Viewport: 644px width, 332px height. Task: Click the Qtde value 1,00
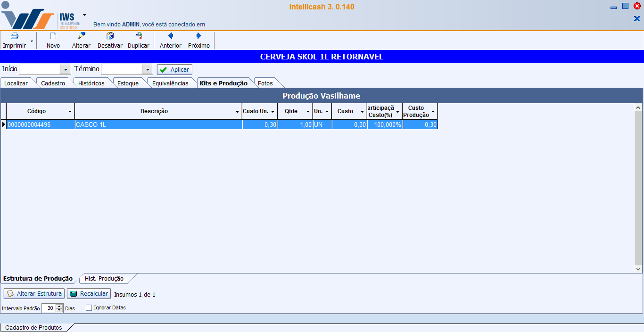point(295,124)
